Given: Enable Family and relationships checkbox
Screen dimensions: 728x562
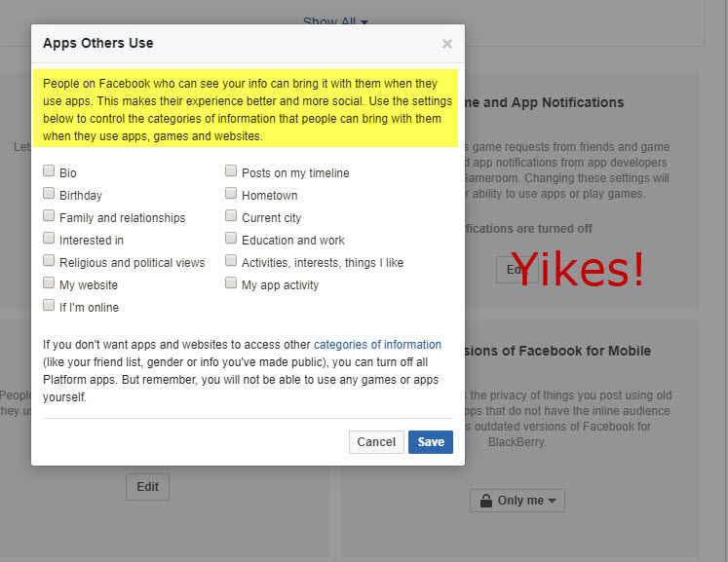Looking at the screenshot, I should [49, 215].
